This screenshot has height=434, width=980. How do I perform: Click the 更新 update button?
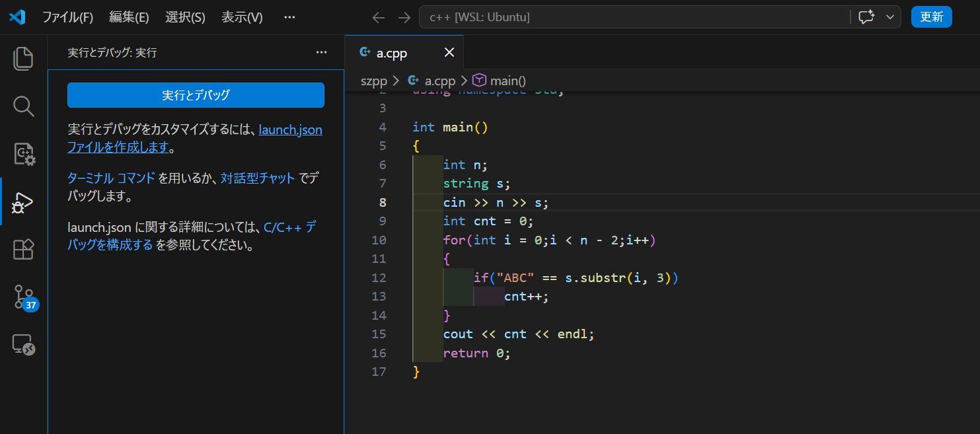[x=931, y=17]
